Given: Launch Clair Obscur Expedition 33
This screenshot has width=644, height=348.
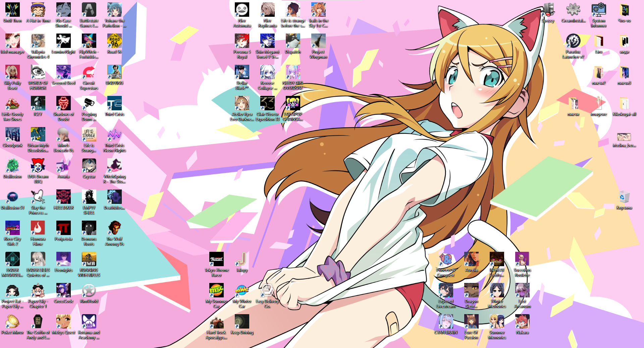Looking at the screenshot, I should click(267, 109).
